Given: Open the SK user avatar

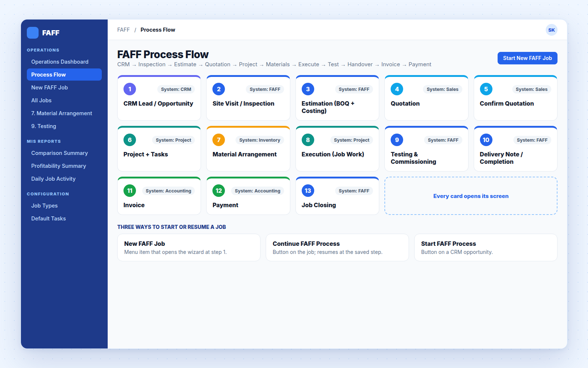Looking at the screenshot, I should coord(551,30).
